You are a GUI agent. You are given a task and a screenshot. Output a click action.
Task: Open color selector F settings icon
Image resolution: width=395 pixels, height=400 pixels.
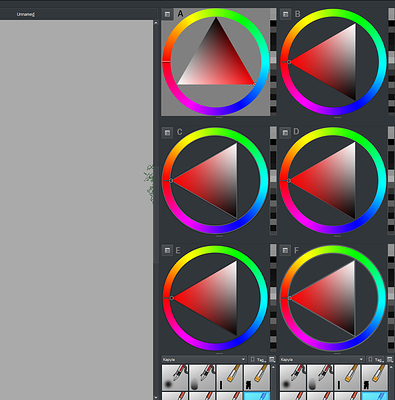tap(285, 250)
